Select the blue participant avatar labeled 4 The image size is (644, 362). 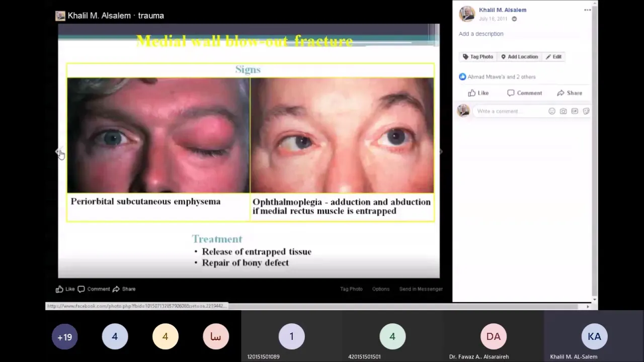[x=115, y=337]
